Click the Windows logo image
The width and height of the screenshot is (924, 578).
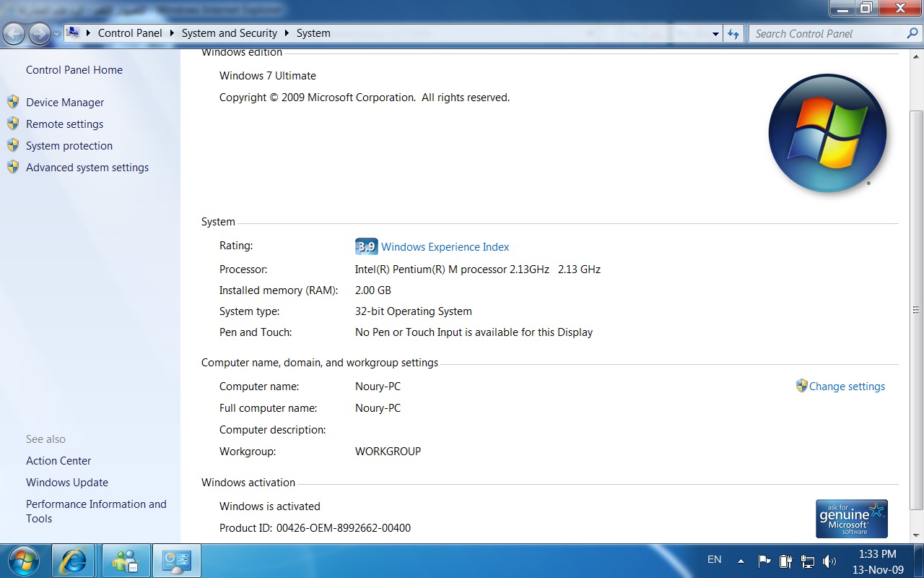(827, 134)
